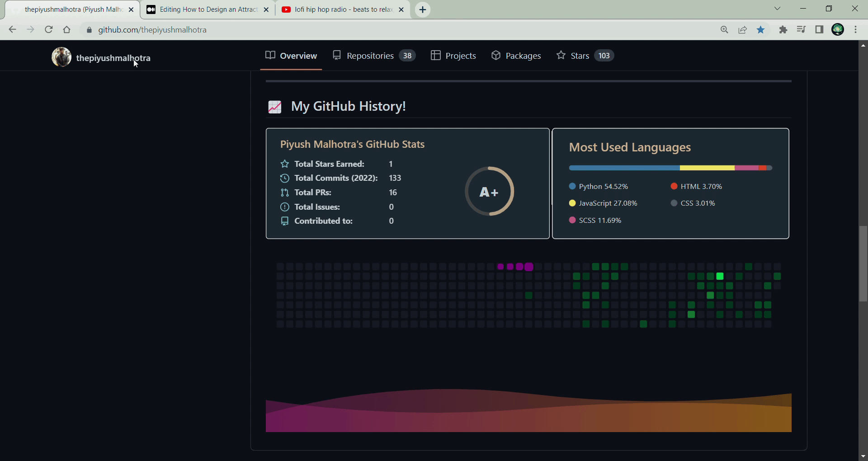Click the Contributed to repo icon

click(284, 221)
